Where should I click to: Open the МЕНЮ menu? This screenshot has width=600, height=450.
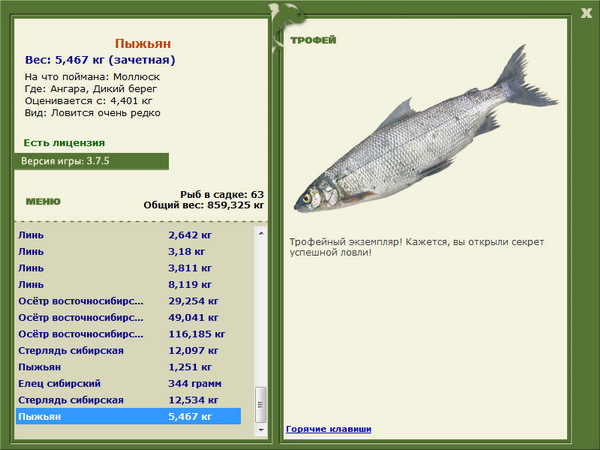click(x=43, y=202)
